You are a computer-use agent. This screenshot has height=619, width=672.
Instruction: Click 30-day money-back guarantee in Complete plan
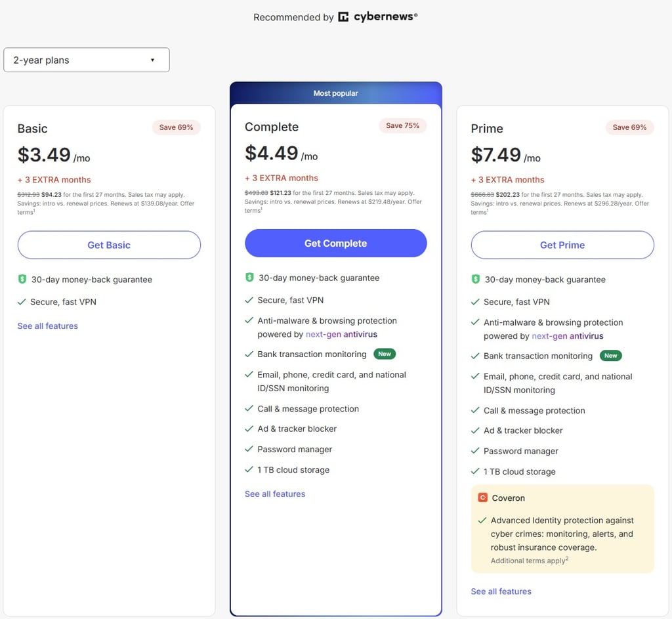point(319,278)
